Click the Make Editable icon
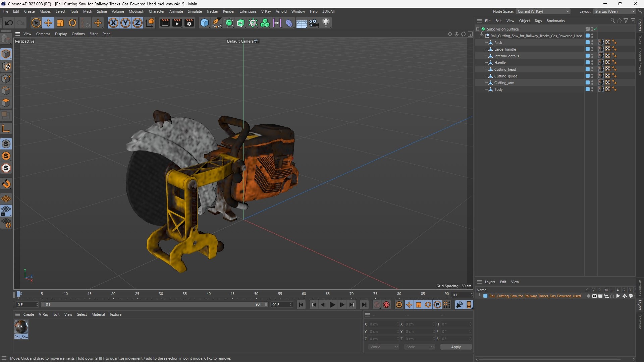Screen dimensions: 644x362 (6, 39)
